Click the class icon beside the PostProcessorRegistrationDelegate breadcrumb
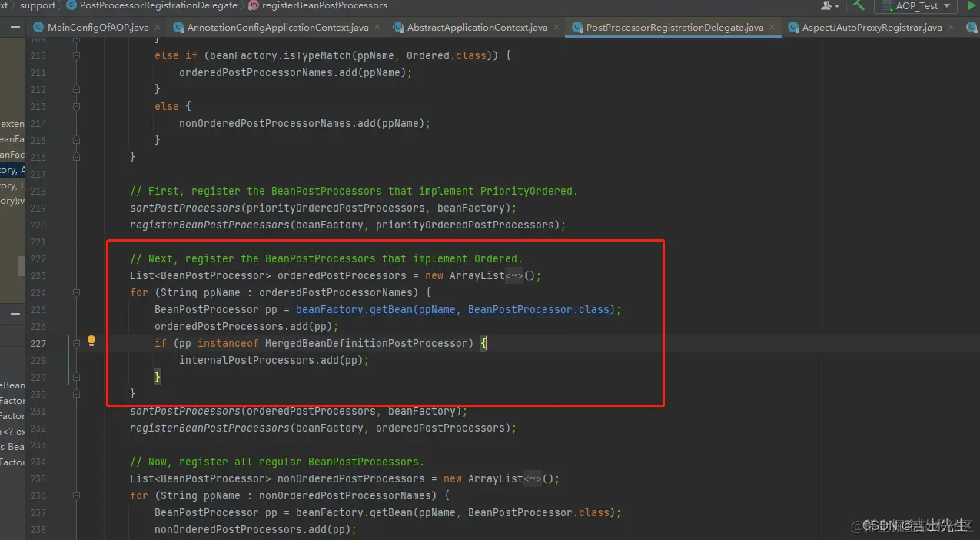This screenshot has width=980, height=540. [x=71, y=5]
